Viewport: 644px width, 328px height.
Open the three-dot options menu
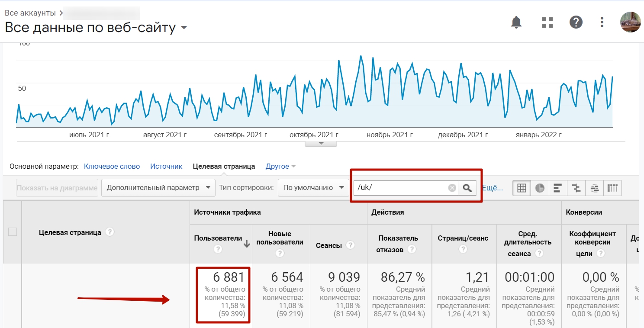pos(602,22)
